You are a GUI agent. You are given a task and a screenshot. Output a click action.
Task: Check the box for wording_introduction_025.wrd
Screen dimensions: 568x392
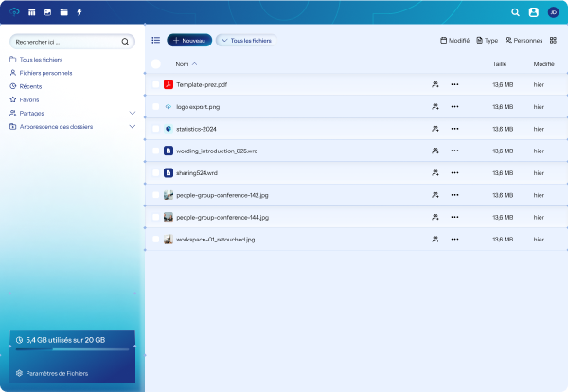pos(156,151)
